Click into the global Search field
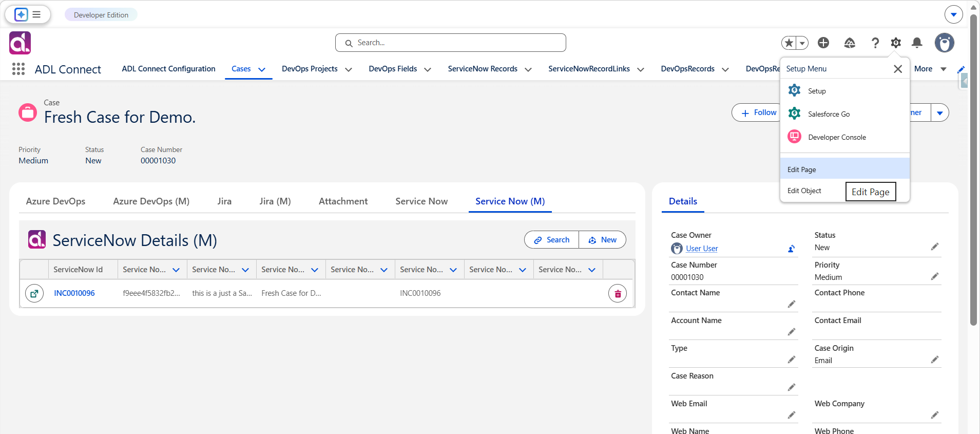Screen dimensions: 980x434 pos(451,43)
